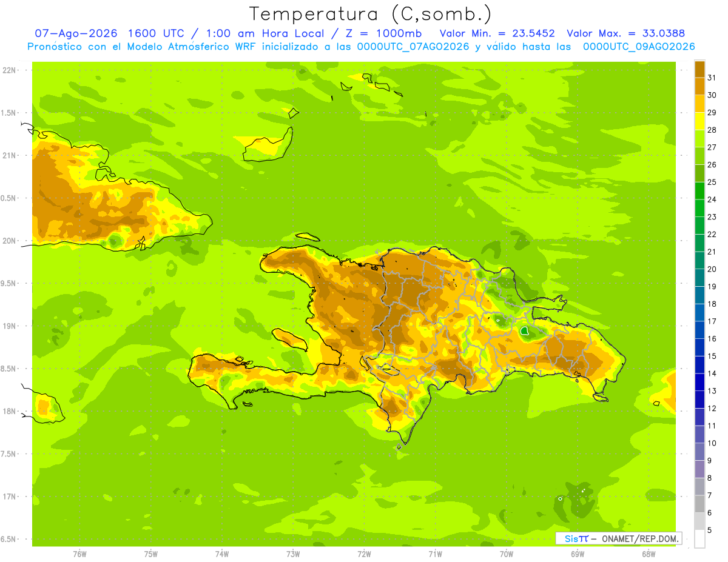
Task: Click the '68W' longitude axis label
Action: 649,554
